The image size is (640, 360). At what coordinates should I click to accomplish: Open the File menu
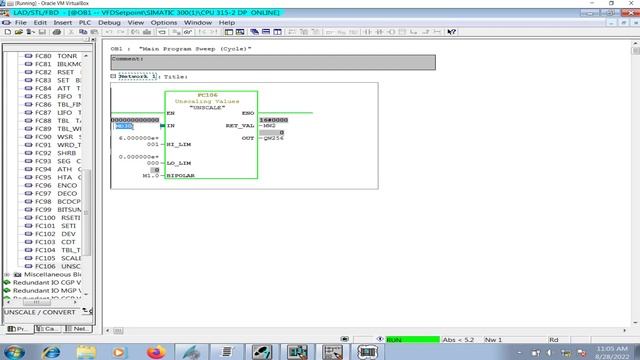coord(20,22)
